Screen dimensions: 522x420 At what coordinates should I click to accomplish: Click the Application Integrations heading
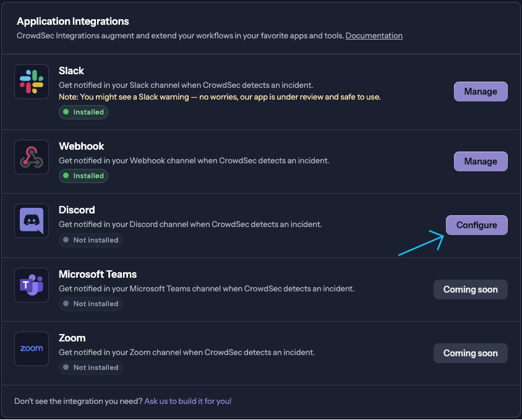click(73, 21)
